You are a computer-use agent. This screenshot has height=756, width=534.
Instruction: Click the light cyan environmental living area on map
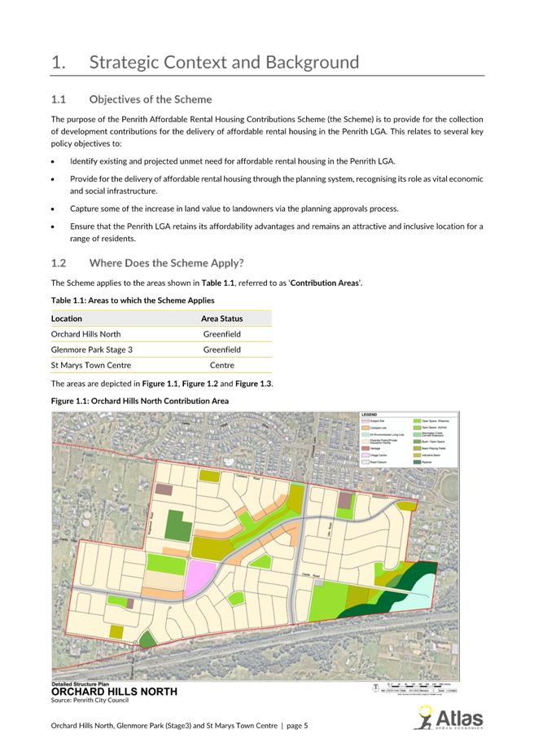tap(420, 596)
